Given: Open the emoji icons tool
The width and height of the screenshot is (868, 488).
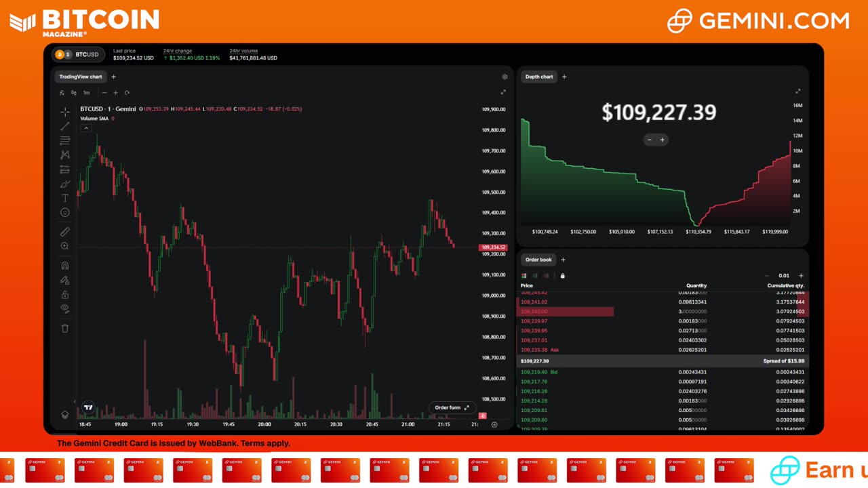Looking at the screenshot, I should [65, 212].
